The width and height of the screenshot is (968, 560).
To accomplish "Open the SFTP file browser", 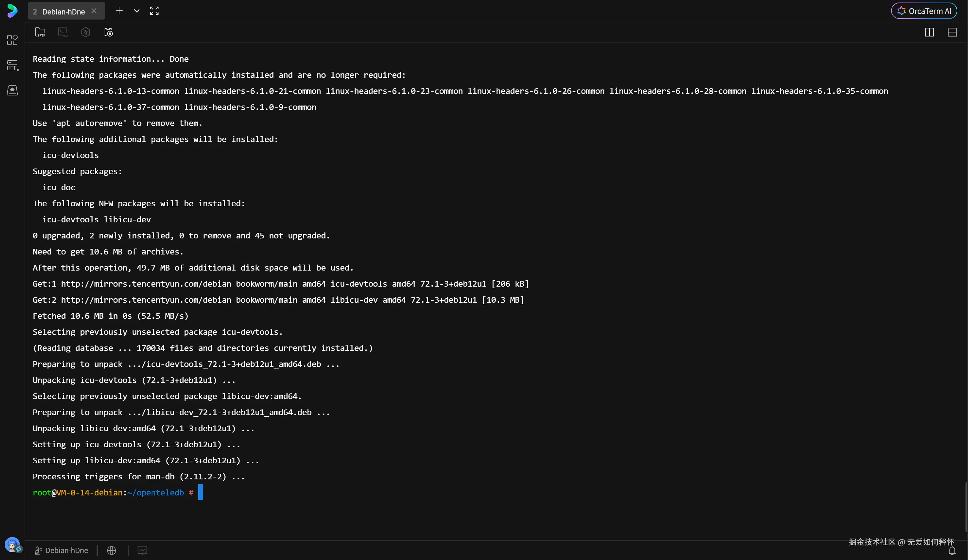I will (x=40, y=32).
